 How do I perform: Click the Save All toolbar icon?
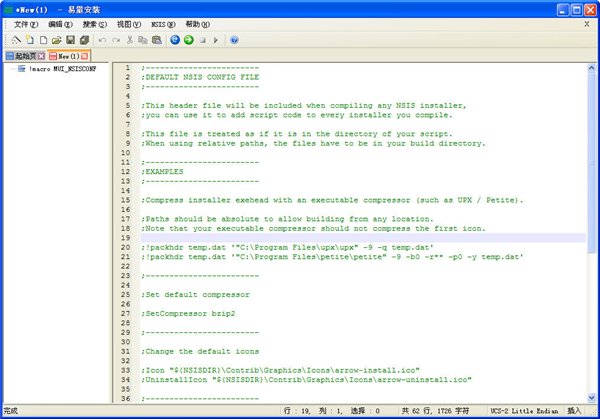point(84,40)
